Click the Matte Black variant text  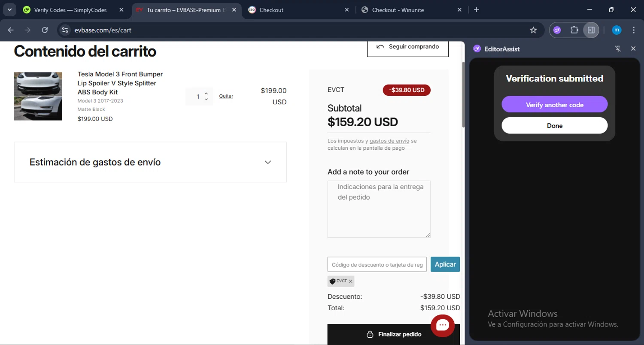[91, 109]
